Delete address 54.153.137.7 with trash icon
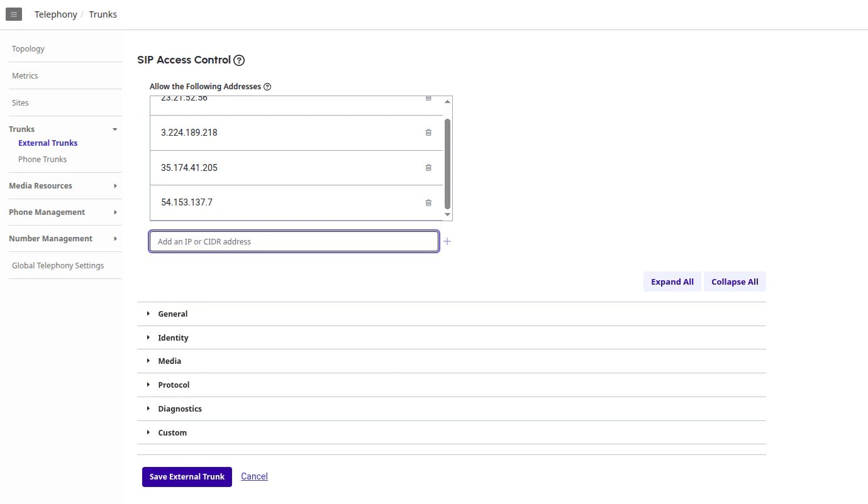Viewport: 868px width, 504px height. pyautogui.click(x=428, y=202)
